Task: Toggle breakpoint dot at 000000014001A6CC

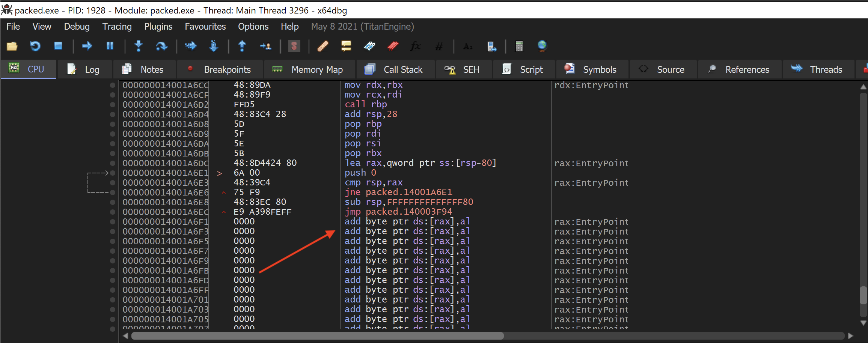Action: tap(112, 85)
